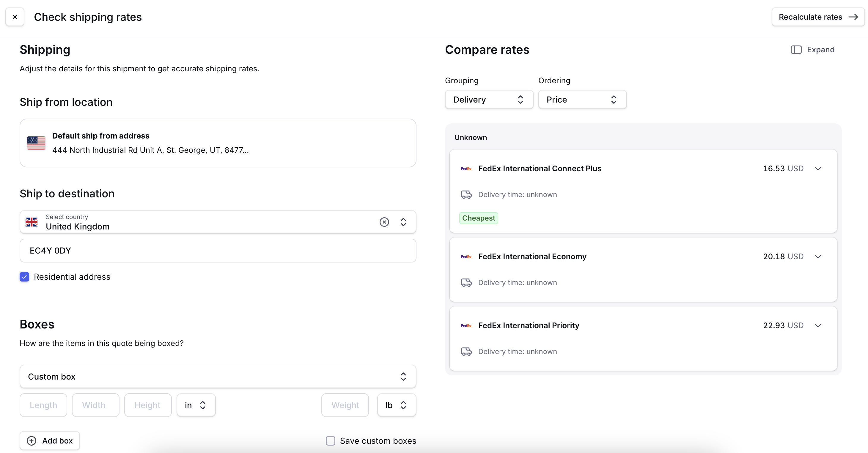This screenshot has height=453, width=868.
Task: Click the delivery truck icon for Priority
Action: coord(466,351)
